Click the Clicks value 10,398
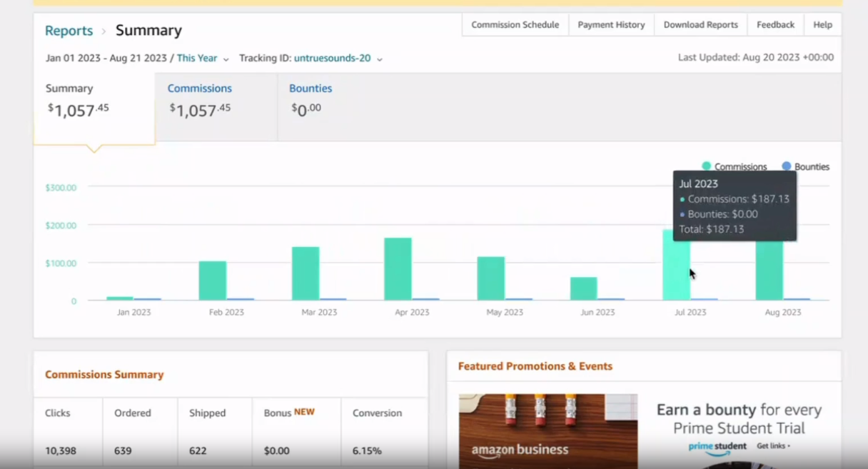 [61, 451]
